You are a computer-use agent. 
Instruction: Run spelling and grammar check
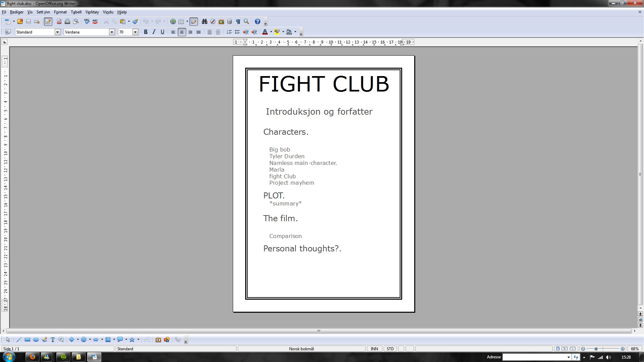point(87,21)
